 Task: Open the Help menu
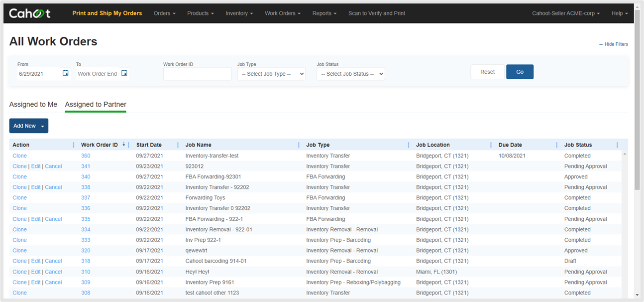coord(620,13)
